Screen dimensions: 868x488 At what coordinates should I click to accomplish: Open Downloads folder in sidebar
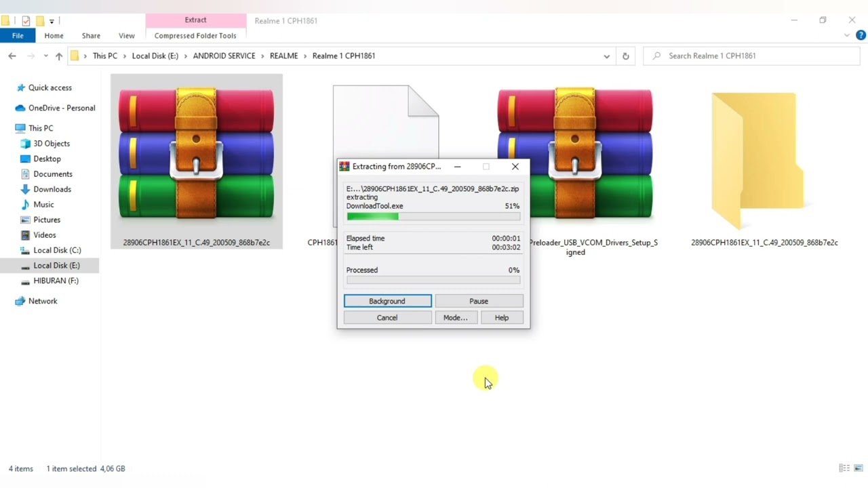(x=52, y=189)
